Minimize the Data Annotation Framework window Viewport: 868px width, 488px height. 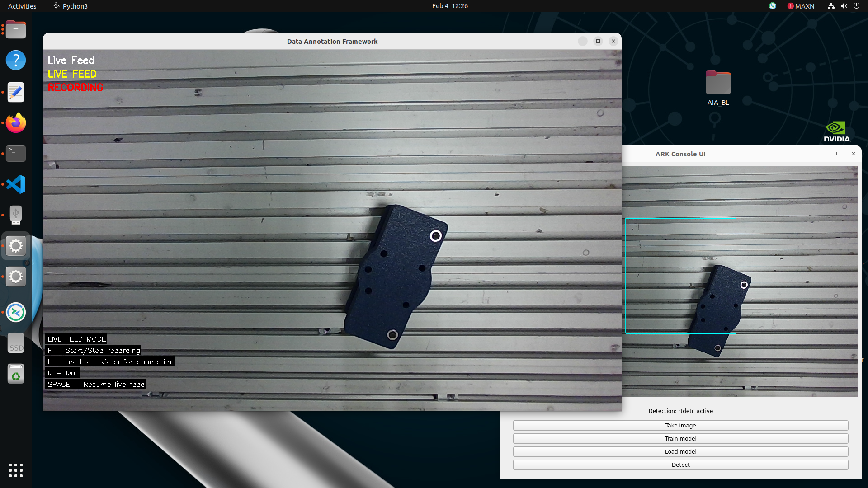click(x=583, y=41)
